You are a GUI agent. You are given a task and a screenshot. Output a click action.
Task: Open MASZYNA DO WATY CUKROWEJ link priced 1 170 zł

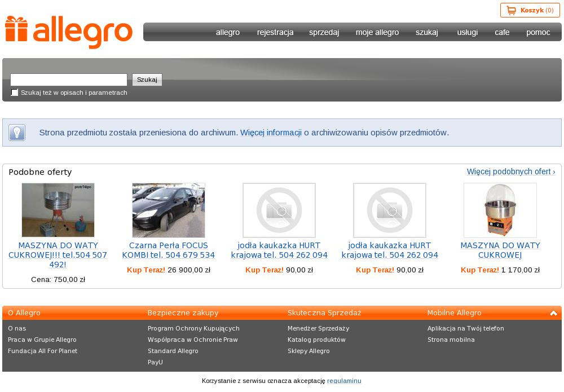pyautogui.click(x=500, y=250)
